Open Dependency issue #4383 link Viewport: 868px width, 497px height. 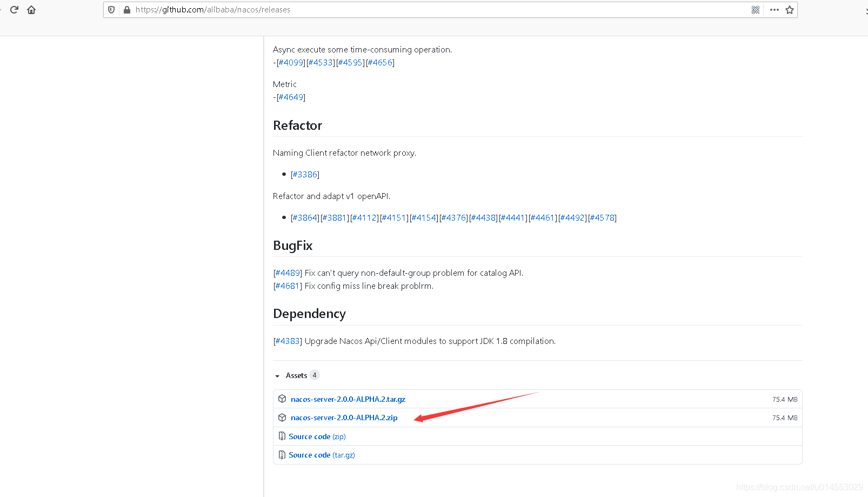[288, 341]
